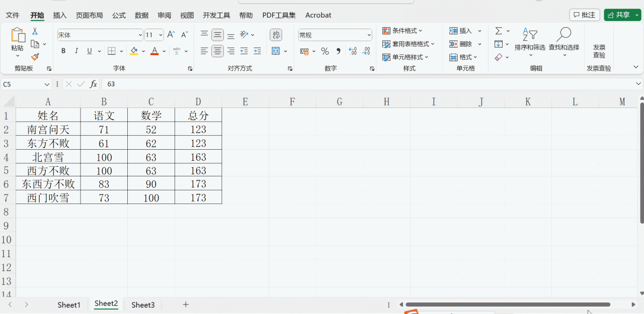Switch to the Data (数据) tab
Image resolution: width=644 pixels, height=314 pixels.
pos(141,15)
